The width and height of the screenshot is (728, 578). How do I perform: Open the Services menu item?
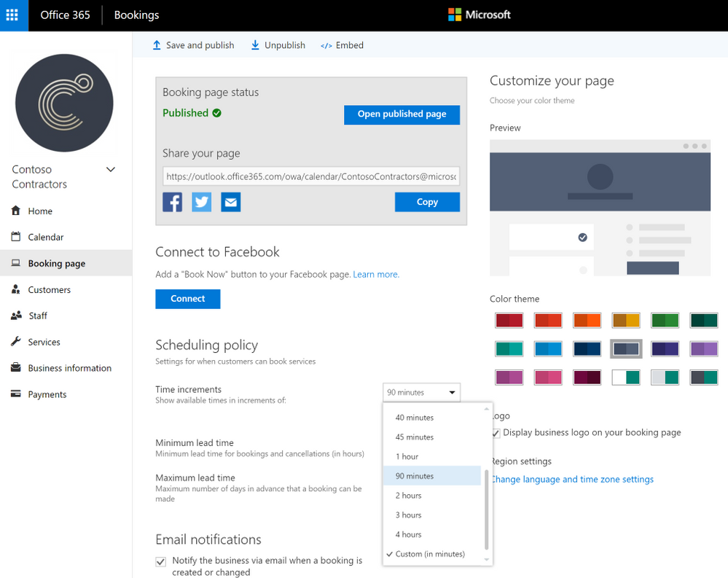pyautogui.click(x=66, y=342)
